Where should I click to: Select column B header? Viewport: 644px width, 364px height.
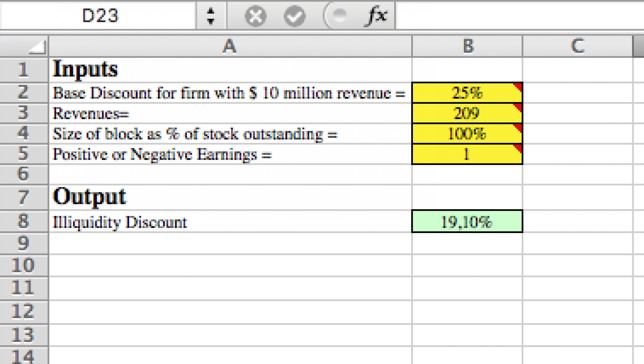click(467, 46)
